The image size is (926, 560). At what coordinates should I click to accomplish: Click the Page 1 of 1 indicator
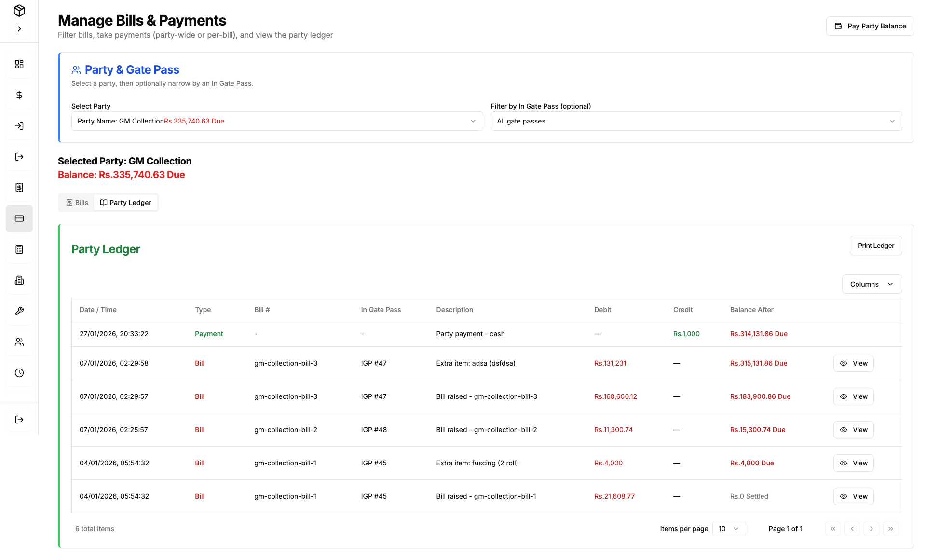[785, 529]
